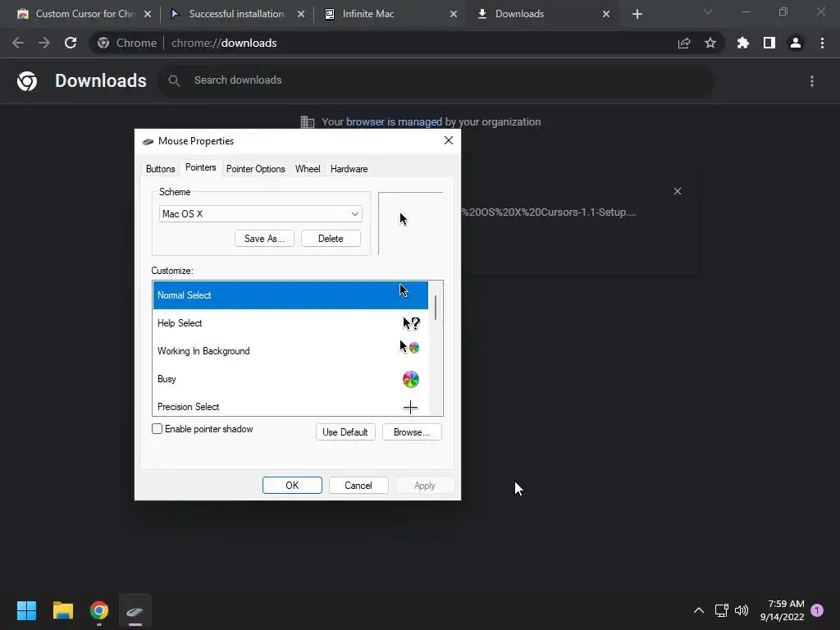The image size is (840, 630).
Task: Toggle the Chrome side panel icon
Action: pyautogui.click(x=769, y=43)
